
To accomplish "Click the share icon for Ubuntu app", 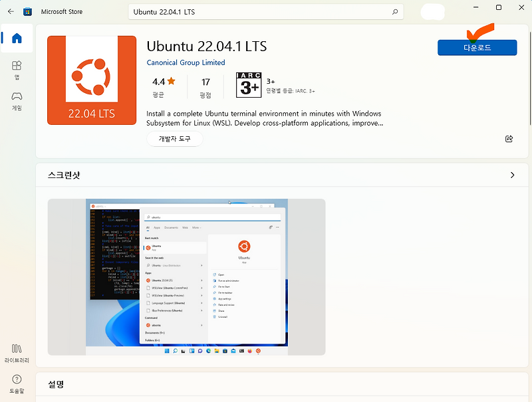I will [509, 138].
